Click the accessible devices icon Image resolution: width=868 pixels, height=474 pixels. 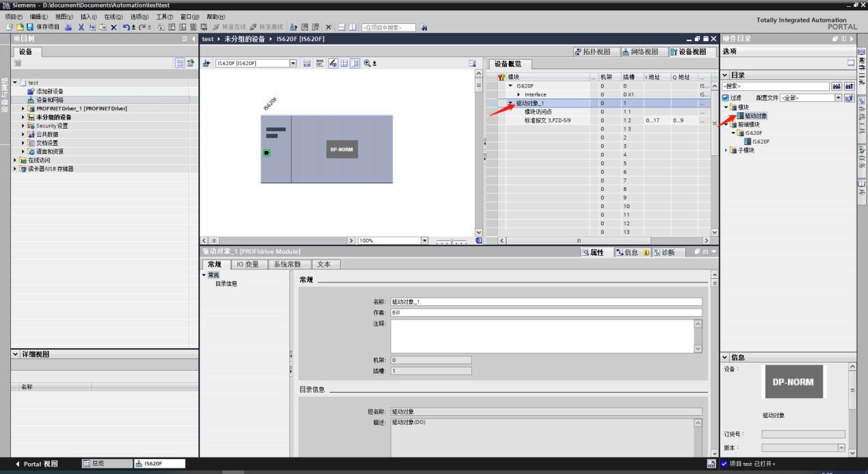294,27
